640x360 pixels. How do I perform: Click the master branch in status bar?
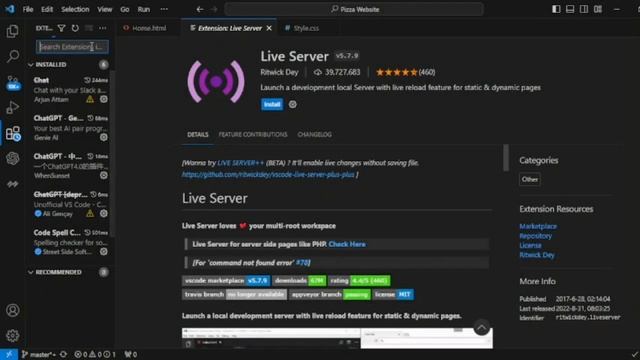(x=38, y=354)
